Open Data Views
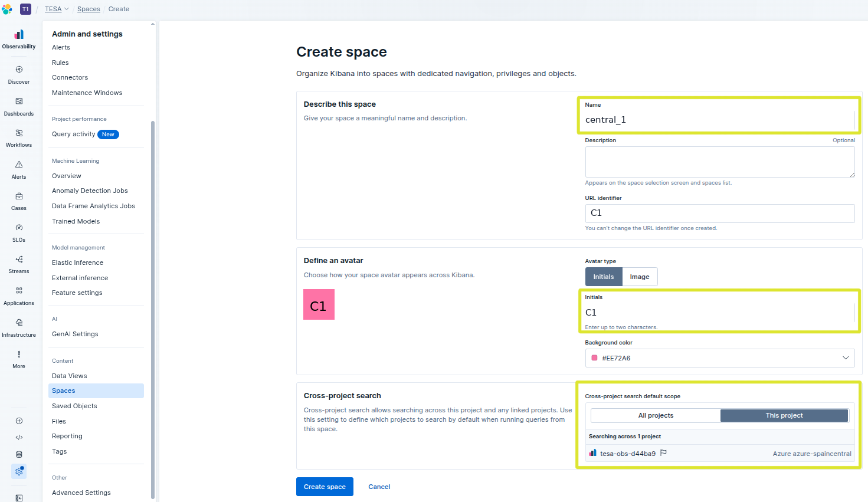 pyautogui.click(x=69, y=376)
